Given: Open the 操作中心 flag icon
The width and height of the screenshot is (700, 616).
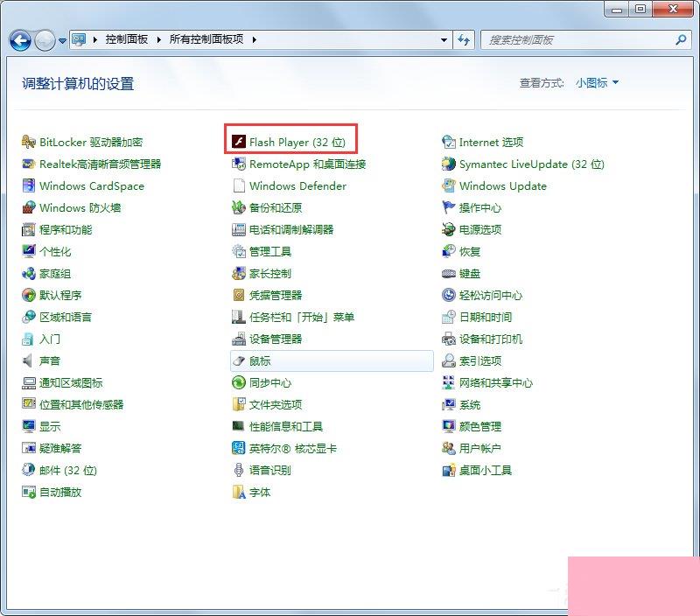Looking at the screenshot, I should (x=449, y=207).
